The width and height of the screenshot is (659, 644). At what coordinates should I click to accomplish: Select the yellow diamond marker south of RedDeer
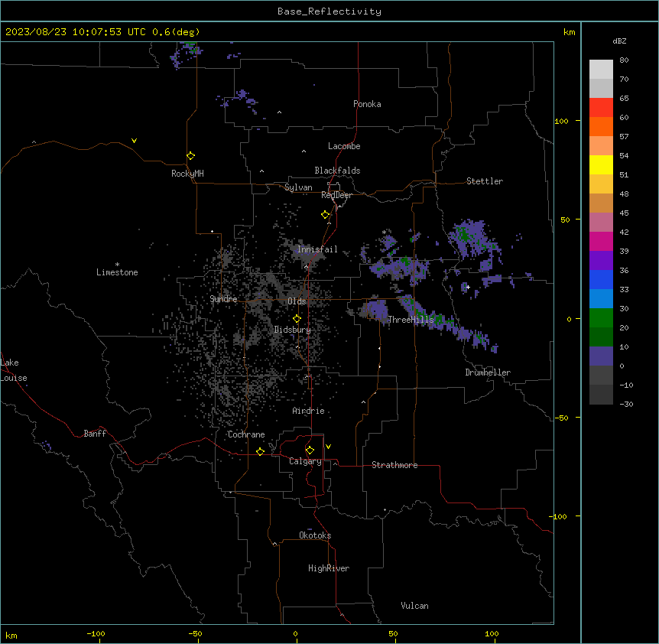tap(325, 215)
